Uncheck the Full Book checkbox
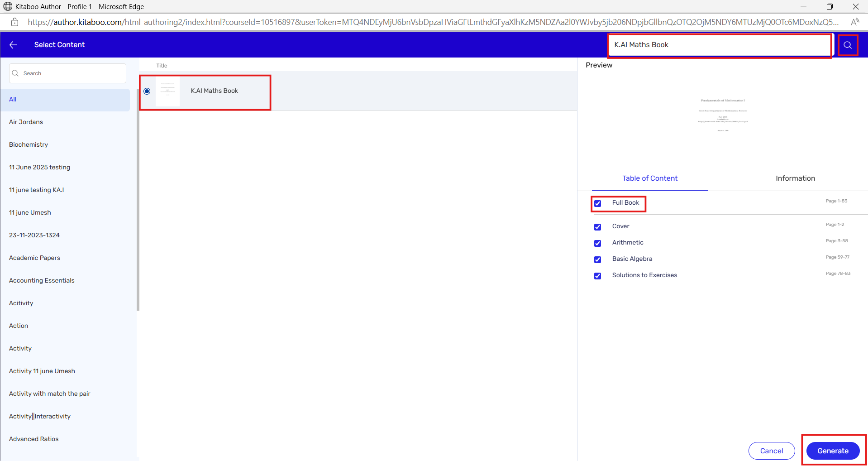Image resolution: width=868 pixels, height=466 pixels. tap(597, 203)
